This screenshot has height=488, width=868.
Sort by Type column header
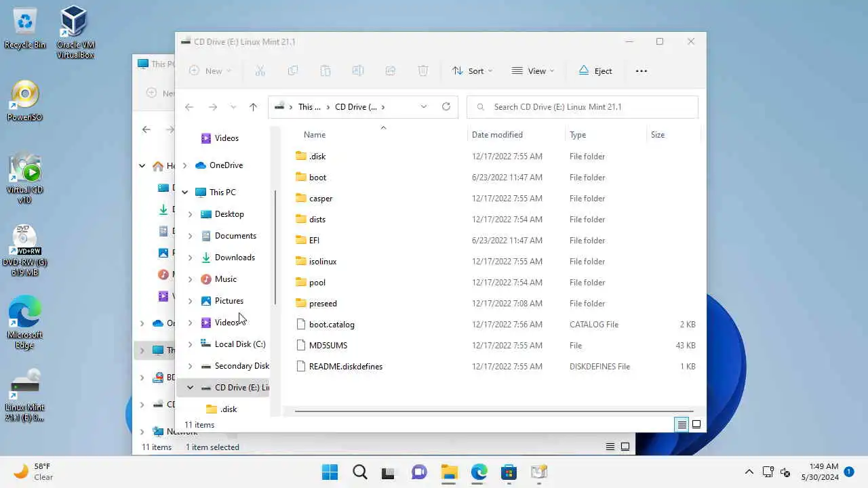[x=578, y=135]
